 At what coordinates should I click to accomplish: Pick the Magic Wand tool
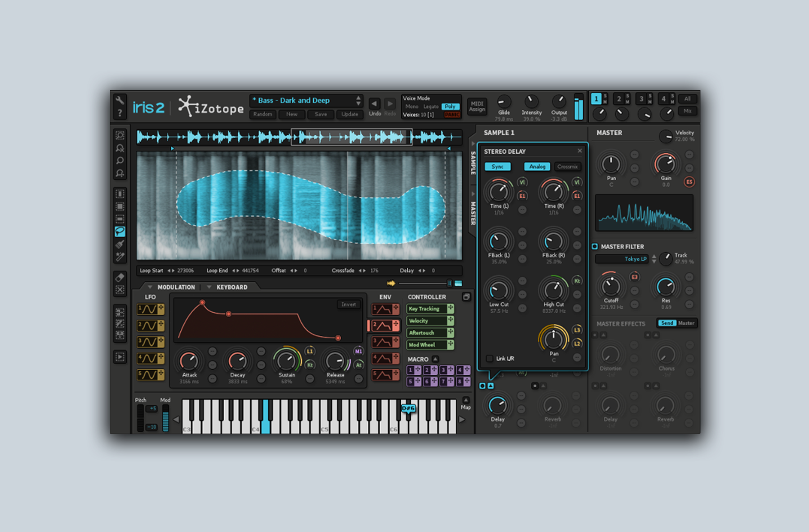tap(120, 257)
